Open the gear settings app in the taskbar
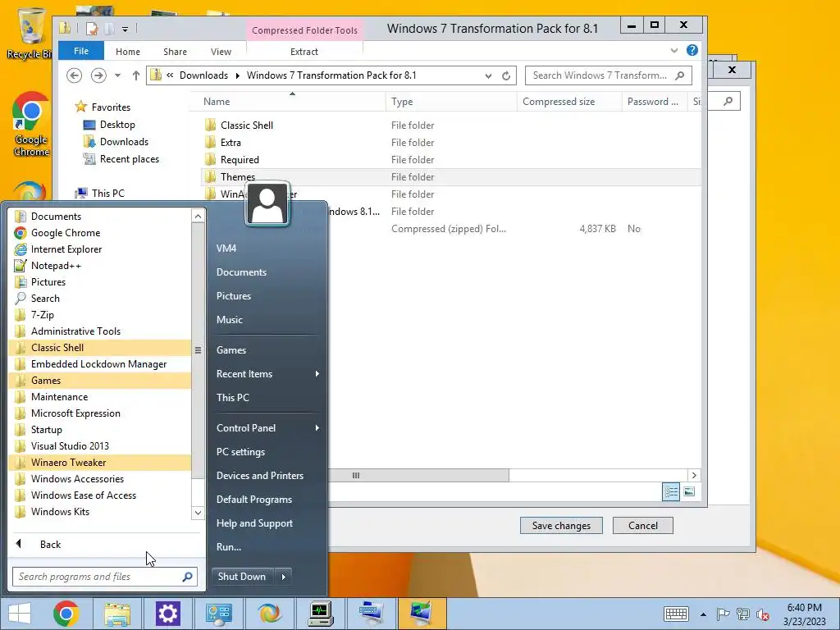This screenshot has height=630, width=840. [167, 614]
